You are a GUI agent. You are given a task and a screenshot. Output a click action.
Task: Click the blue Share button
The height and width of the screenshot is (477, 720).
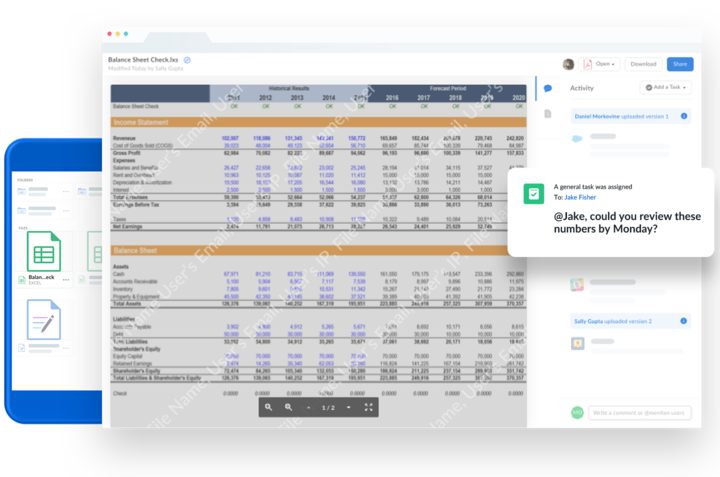tap(680, 64)
